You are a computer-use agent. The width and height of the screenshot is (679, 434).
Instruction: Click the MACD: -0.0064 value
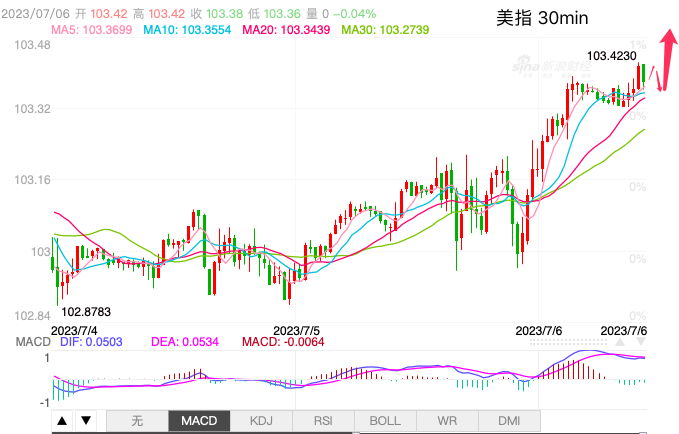(x=283, y=342)
